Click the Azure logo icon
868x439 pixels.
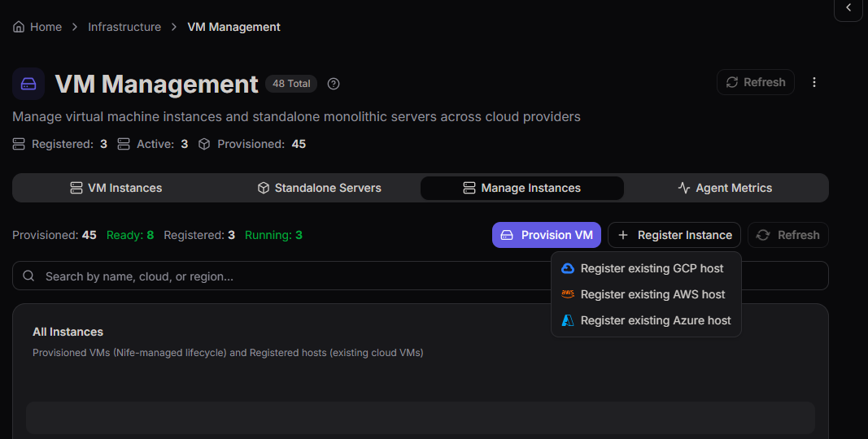pos(567,320)
